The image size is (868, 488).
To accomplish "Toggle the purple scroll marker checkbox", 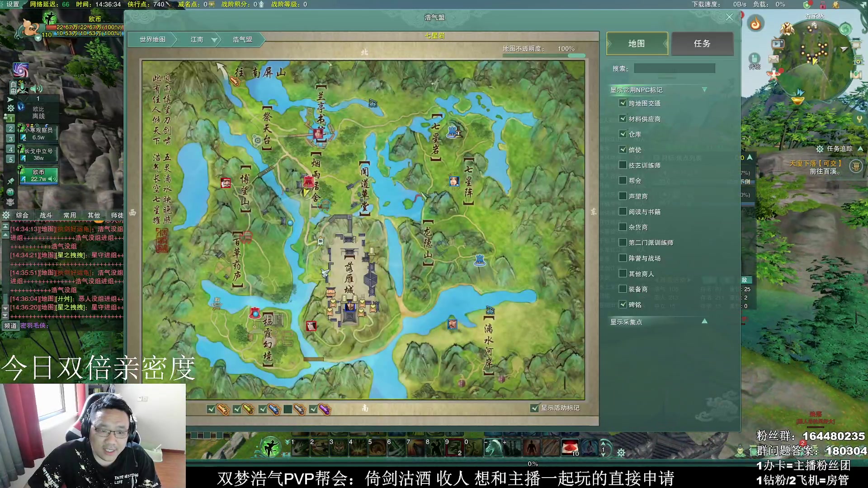I will click(x=313, y=409).
